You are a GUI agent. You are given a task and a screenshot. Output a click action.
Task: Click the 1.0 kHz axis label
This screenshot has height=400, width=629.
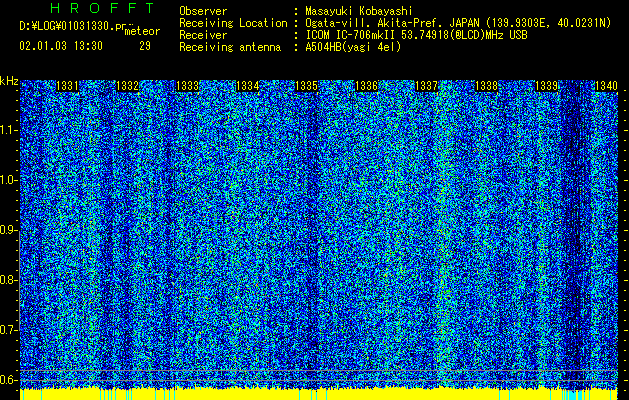click(x=8, y=180)
